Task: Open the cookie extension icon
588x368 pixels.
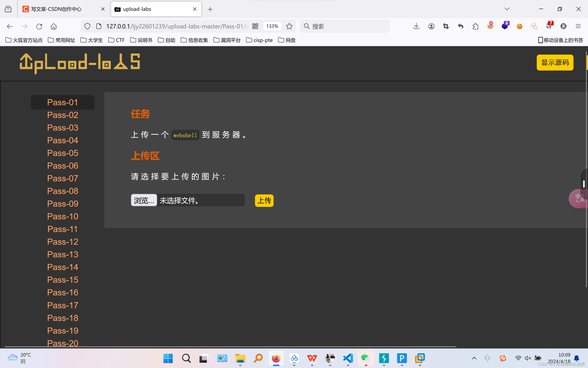Action: [519, 26]
